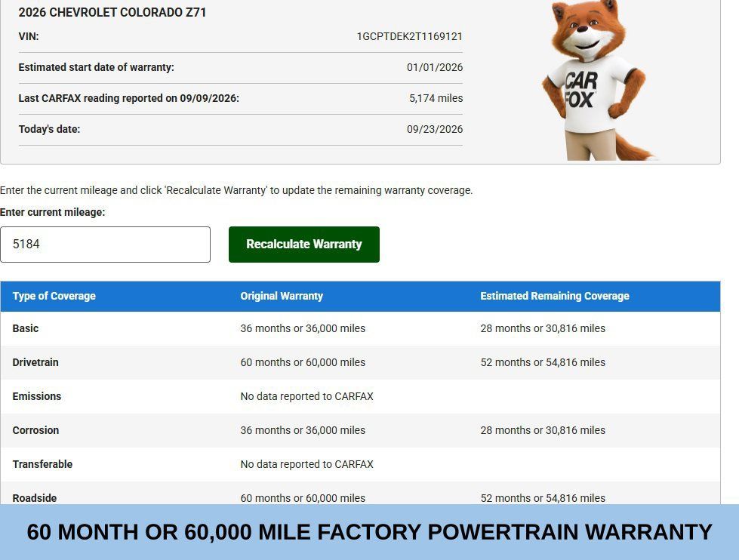Select the VIN number 1GCPTDEK2T1169121
Image resolution: width=739 pixels, height=560 pixels.
coord(410,36)
